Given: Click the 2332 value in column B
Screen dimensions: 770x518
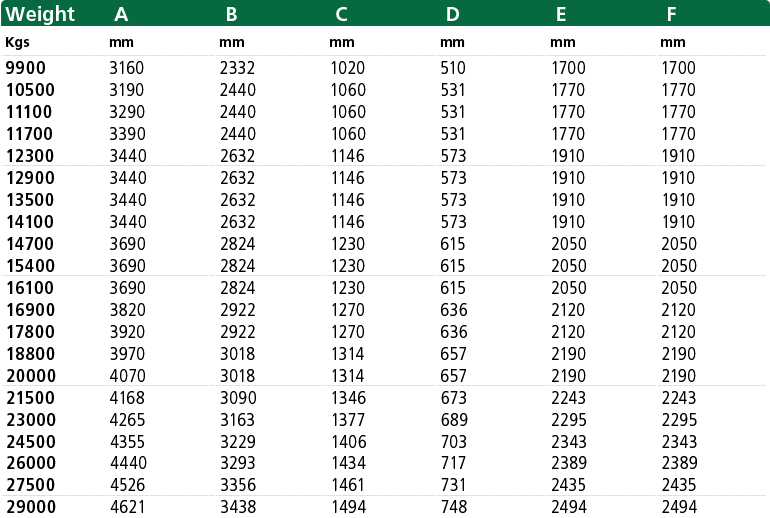Looking at the screenshot, I should (x=237, y=68).
